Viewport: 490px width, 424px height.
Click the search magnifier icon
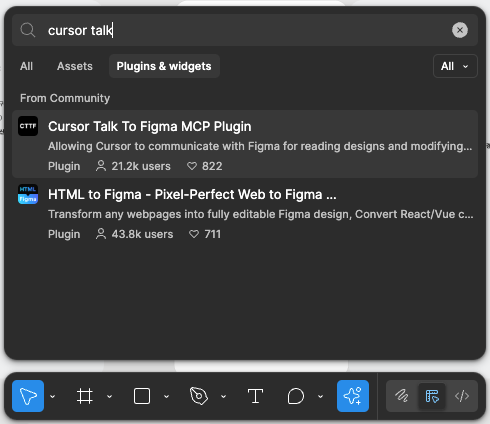[x=28, y=30]
